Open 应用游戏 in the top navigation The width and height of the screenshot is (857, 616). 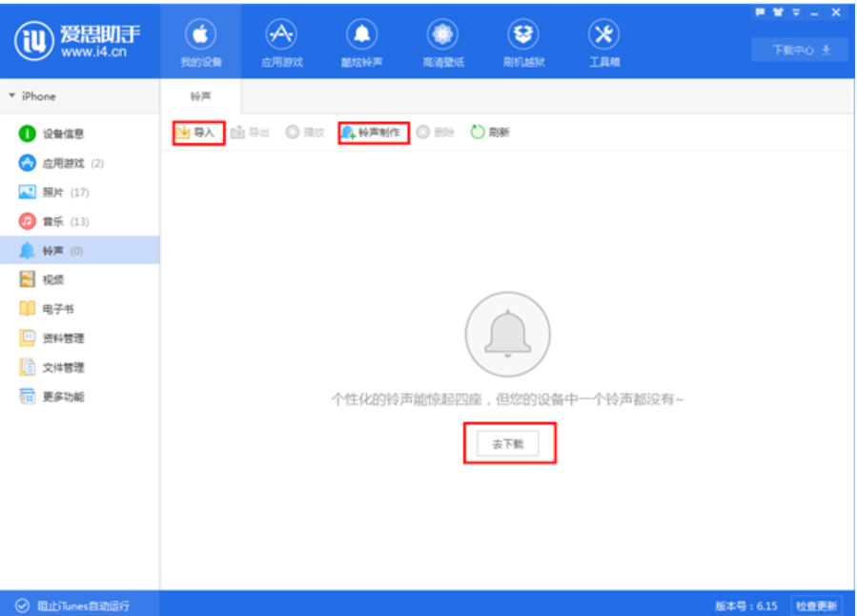[280, 43]
